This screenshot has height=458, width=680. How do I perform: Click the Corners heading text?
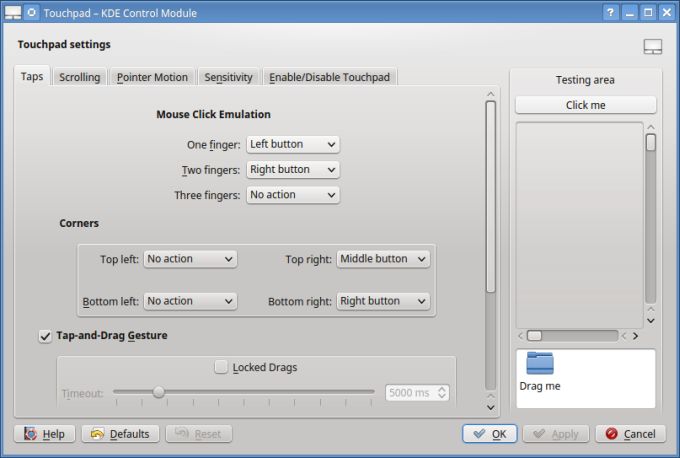(x=79, y=223)
